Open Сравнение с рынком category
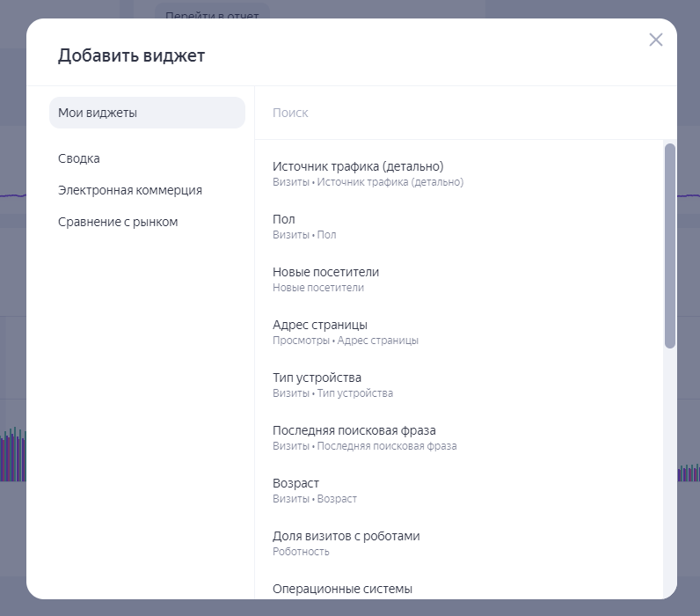The width and height of the screenshot is (700, 616). [x=118, y=222]
